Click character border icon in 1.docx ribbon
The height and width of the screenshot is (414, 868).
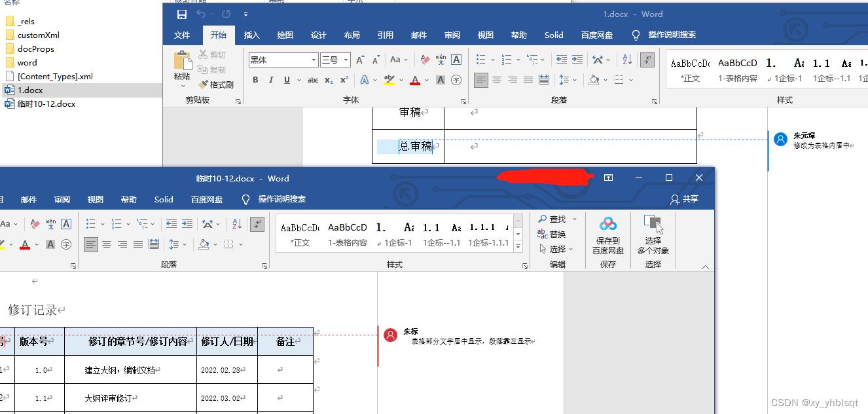[456, 60]
